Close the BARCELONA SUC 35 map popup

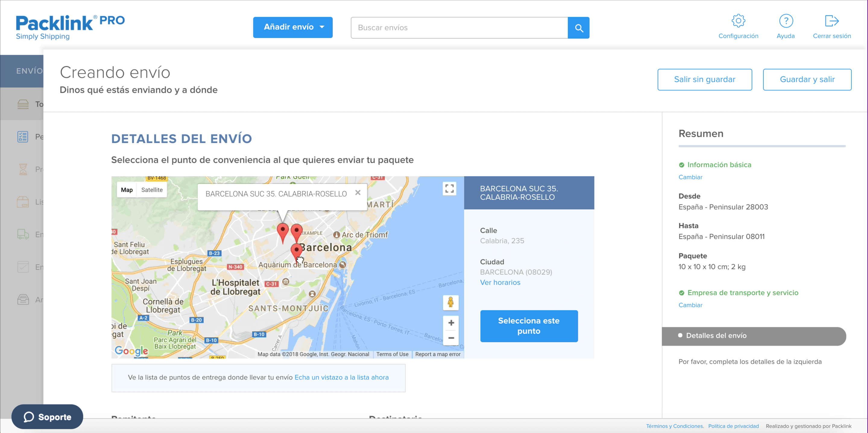358,193
